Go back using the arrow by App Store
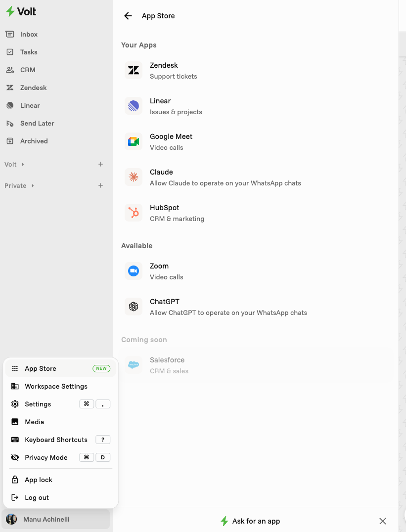 pyautogui.click(x=128, y=16)
